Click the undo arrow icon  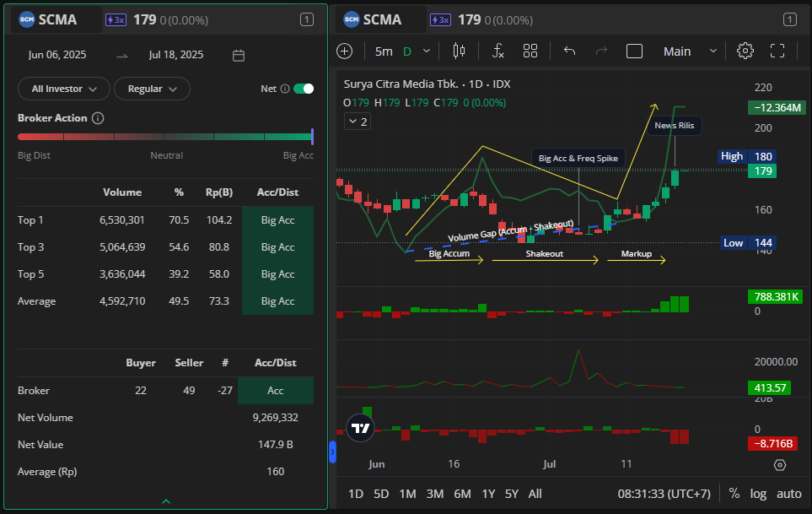pyautogui.click(x=570, y=51)
